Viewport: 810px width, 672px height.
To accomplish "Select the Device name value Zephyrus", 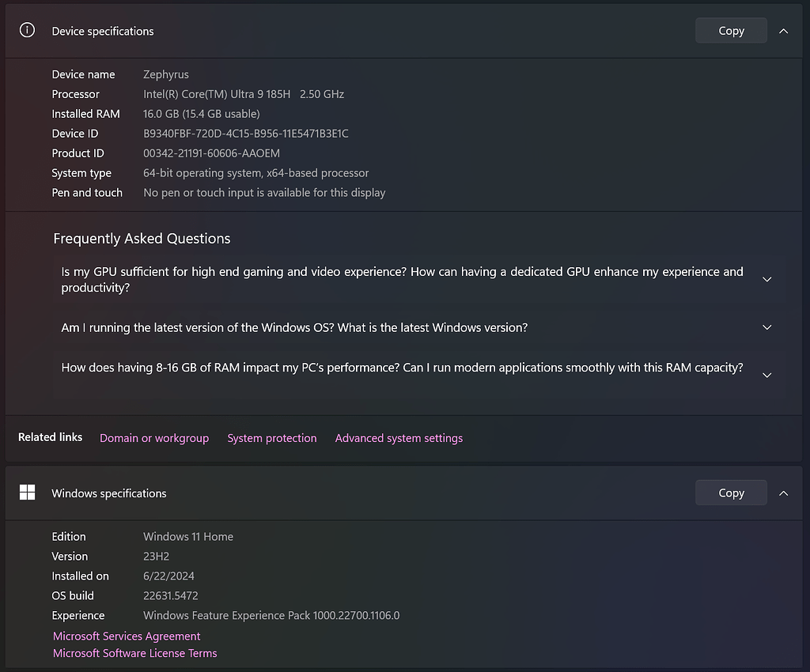I will [166, 74].
